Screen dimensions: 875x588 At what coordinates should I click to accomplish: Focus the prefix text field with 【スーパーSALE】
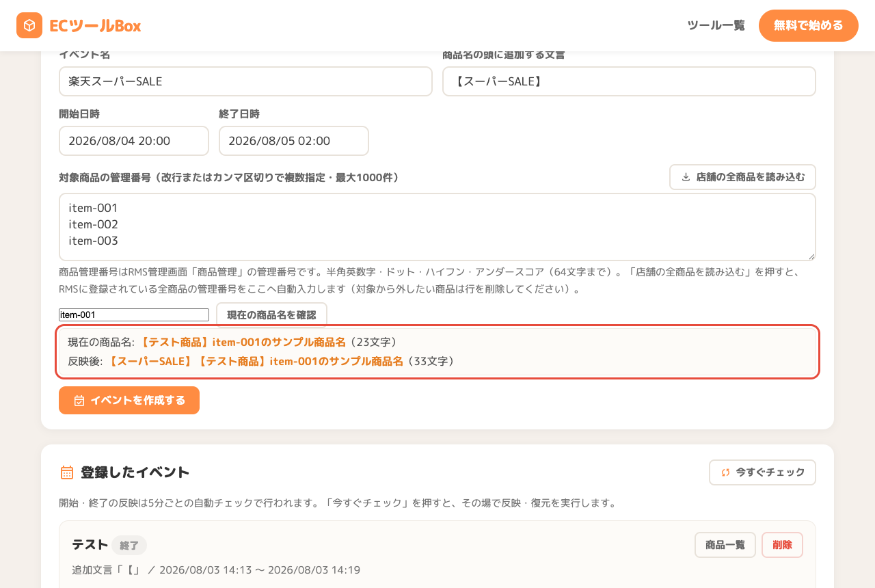(629, 81)
